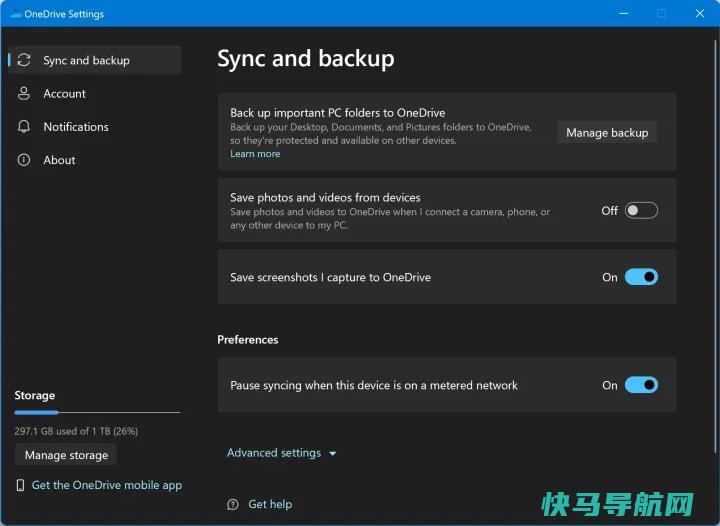Click the Sync and backup arrows icon
This screenshot has width=720, height=526.
(x=24, y=60)
